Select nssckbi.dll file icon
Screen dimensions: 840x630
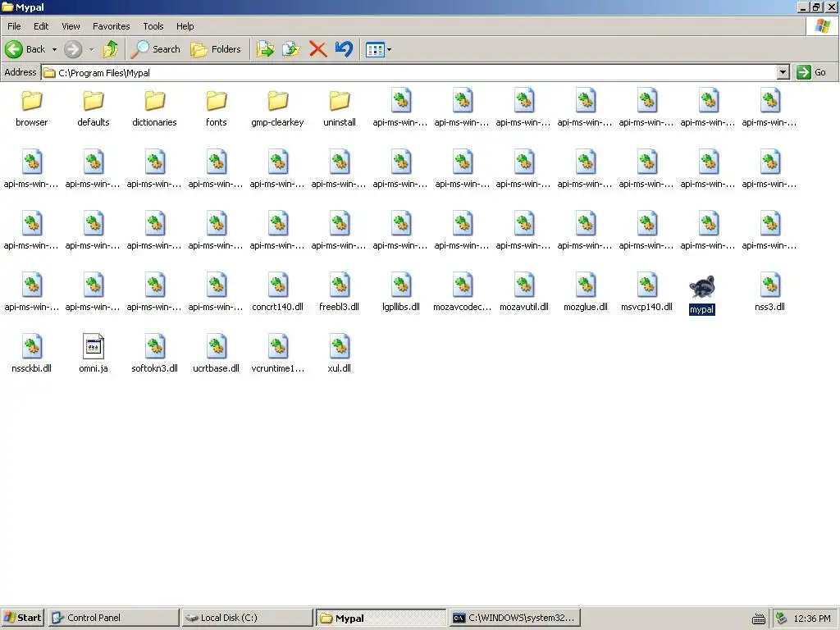point(32,347)
